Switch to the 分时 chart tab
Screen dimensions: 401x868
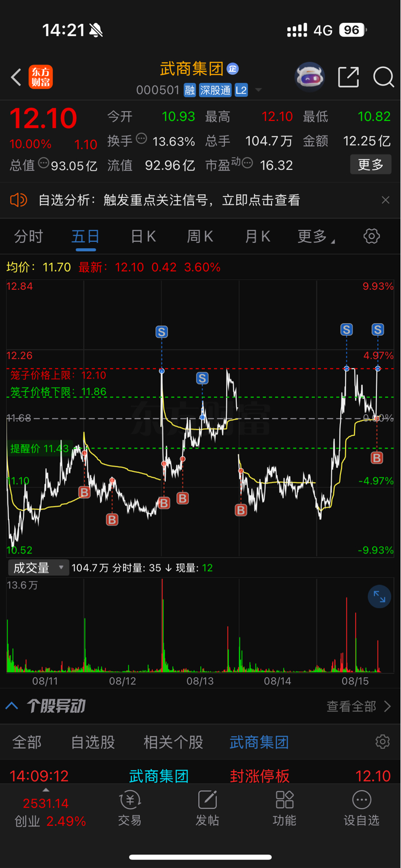pos(29,237)
